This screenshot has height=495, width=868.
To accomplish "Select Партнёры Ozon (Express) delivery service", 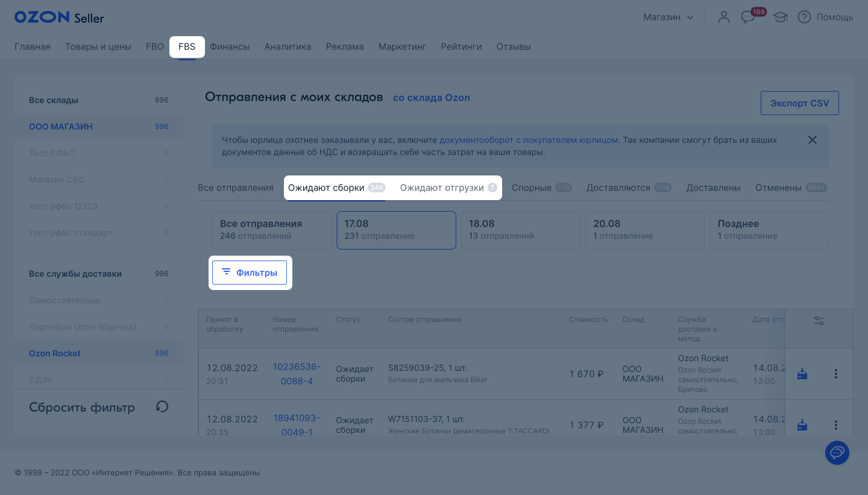I will click(x=99, y=327).
